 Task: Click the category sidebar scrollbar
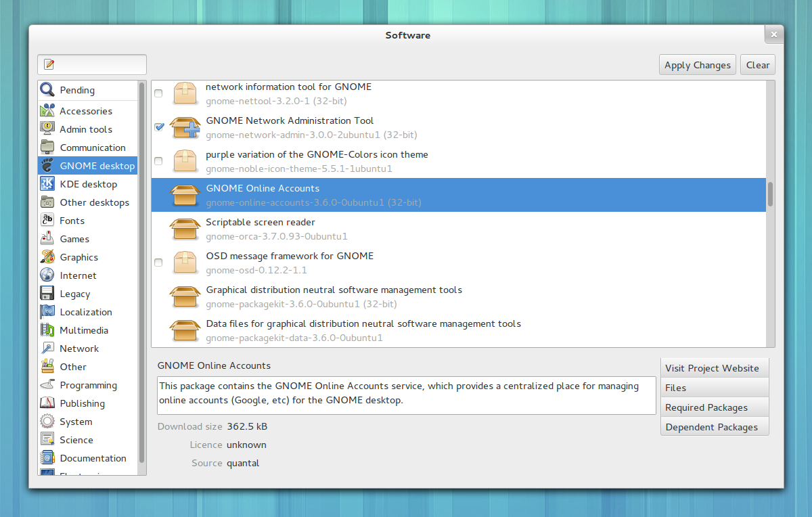pyautogui.click(x=141, y=272)
